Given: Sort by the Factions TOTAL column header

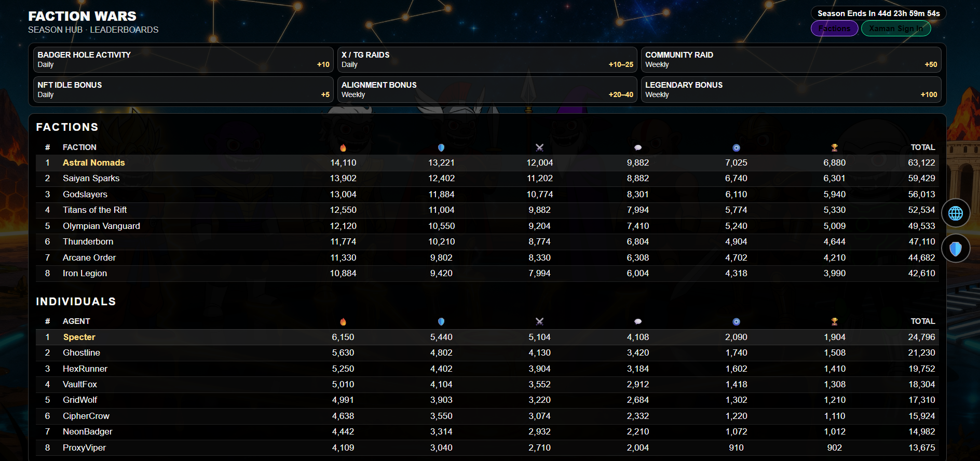Looking at the screenshot, I should click(x=922, y=147).
